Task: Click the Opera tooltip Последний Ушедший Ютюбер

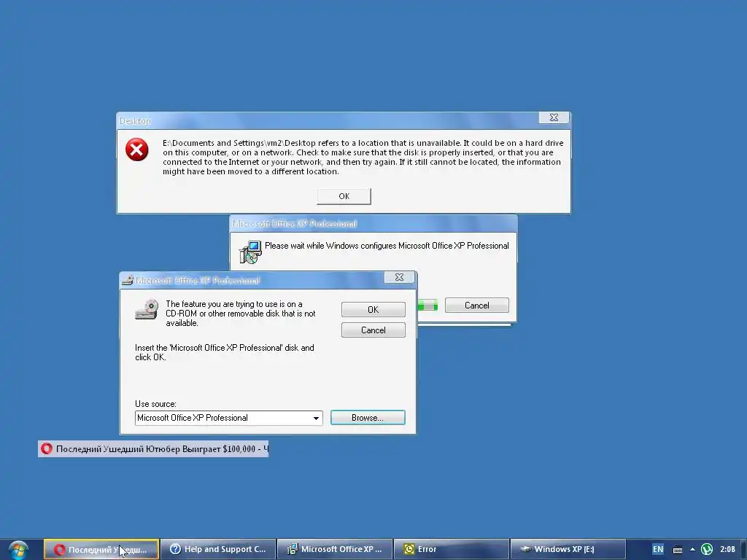Action: [153, 448]
